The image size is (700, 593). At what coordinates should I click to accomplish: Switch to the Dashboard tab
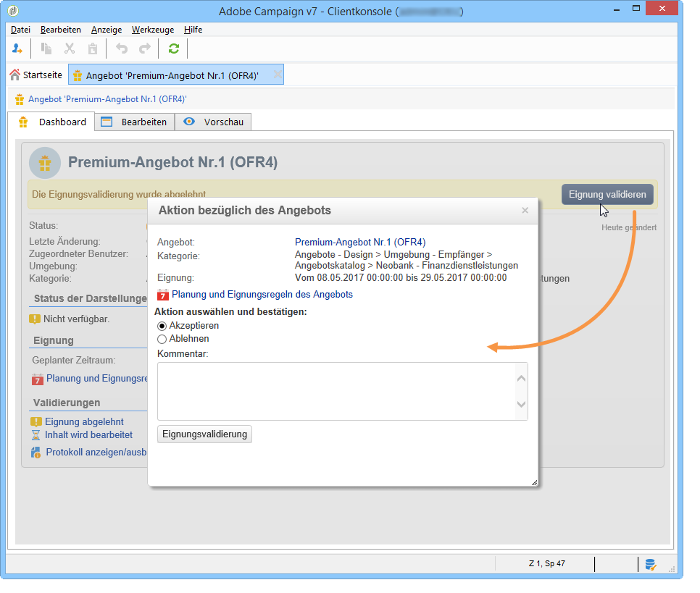point(51,122)
